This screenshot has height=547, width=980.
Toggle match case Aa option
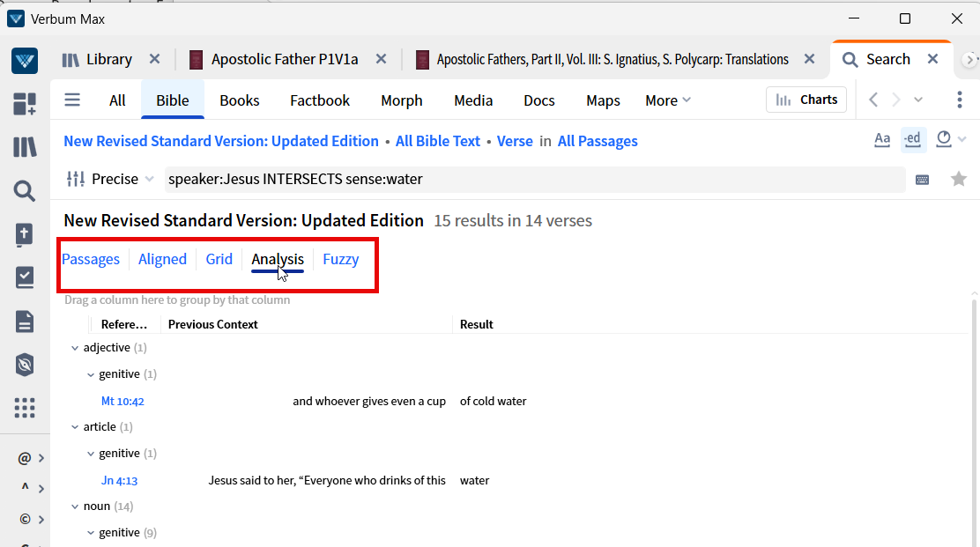tap(882, 139)
